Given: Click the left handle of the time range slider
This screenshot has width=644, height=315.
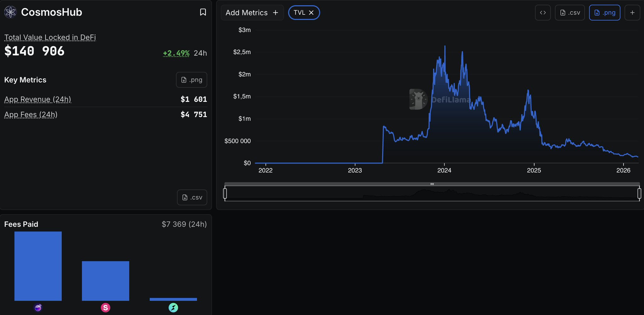Looking at the screenshot, I should [225, 193].
